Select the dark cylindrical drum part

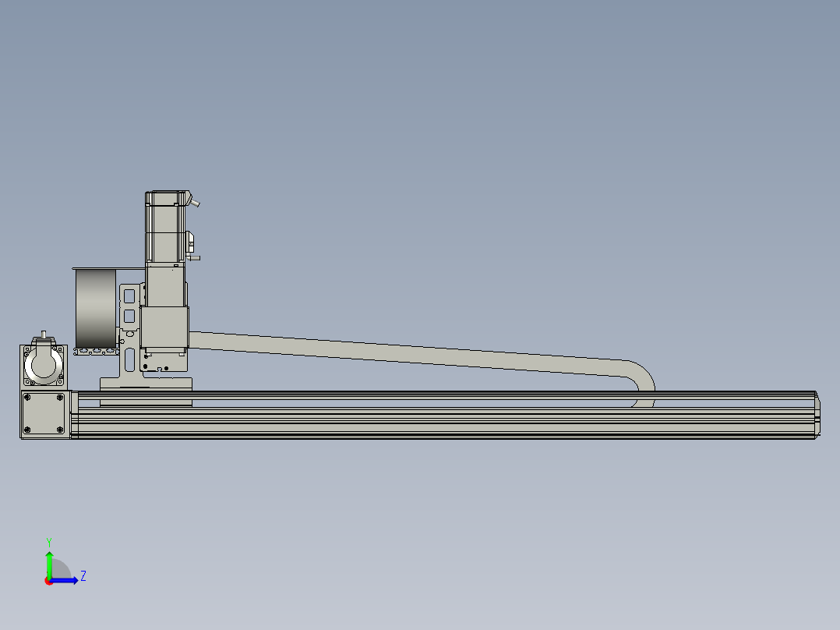point(96,309)
